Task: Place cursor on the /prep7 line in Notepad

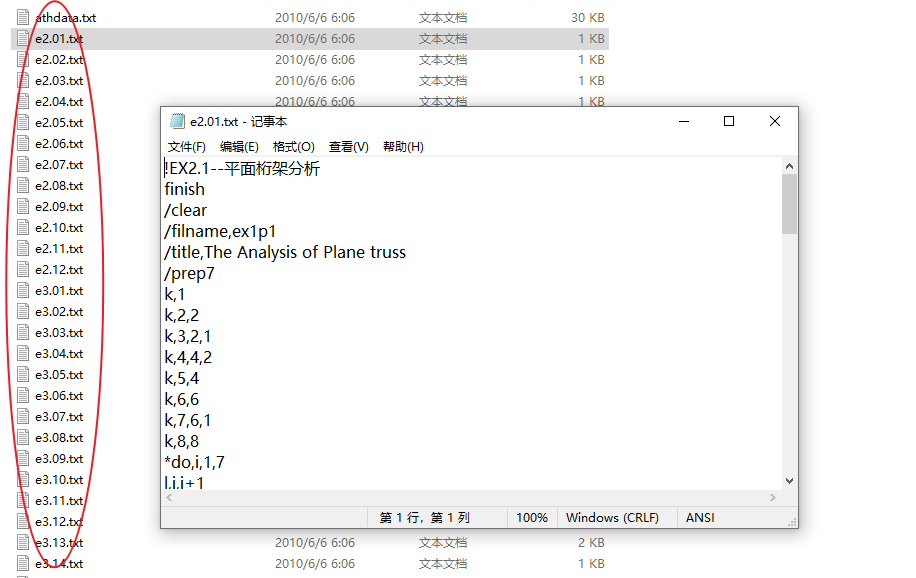Action: 189,274
